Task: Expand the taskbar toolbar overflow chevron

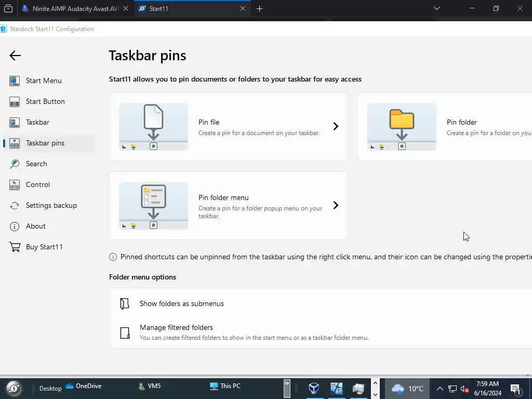Action: coord(287,389)
